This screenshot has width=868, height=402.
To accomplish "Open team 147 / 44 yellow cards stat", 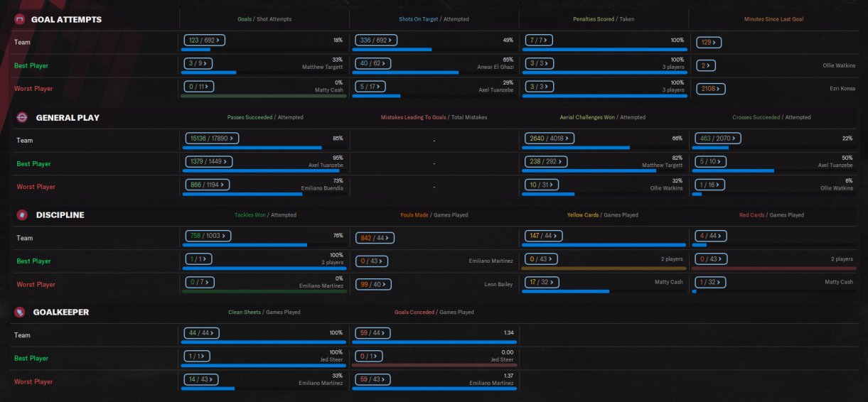I will click(543, 236).
